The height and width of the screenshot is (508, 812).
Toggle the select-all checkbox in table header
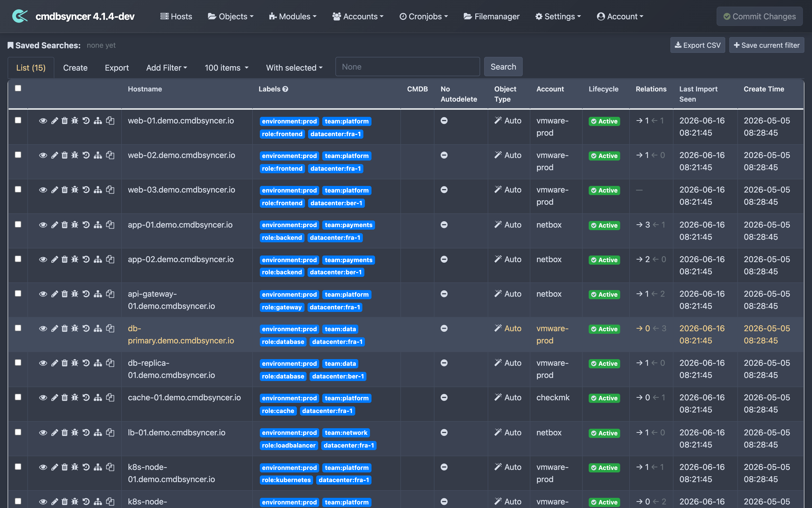(18, 88)
